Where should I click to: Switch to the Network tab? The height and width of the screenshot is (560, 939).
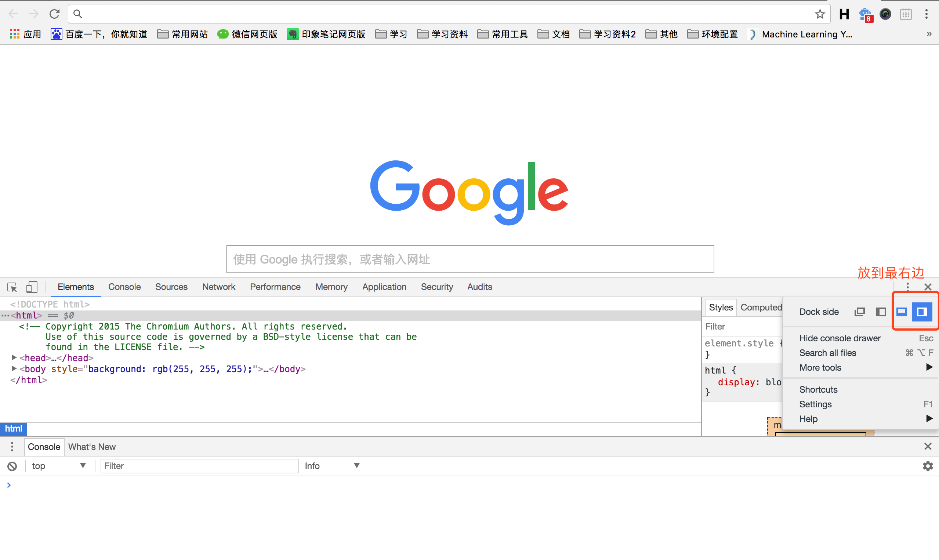218,287
